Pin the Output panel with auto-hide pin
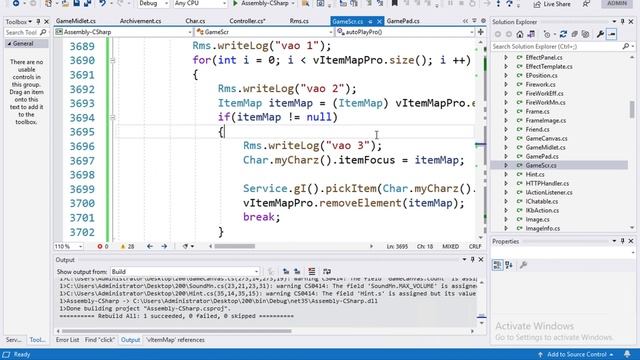 [473, 260]
